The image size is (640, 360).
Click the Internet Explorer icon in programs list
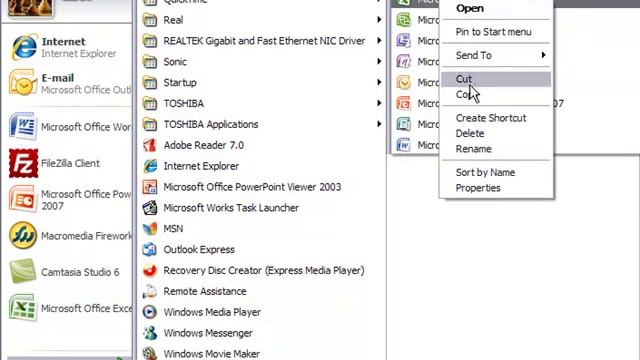pos(150,166)
